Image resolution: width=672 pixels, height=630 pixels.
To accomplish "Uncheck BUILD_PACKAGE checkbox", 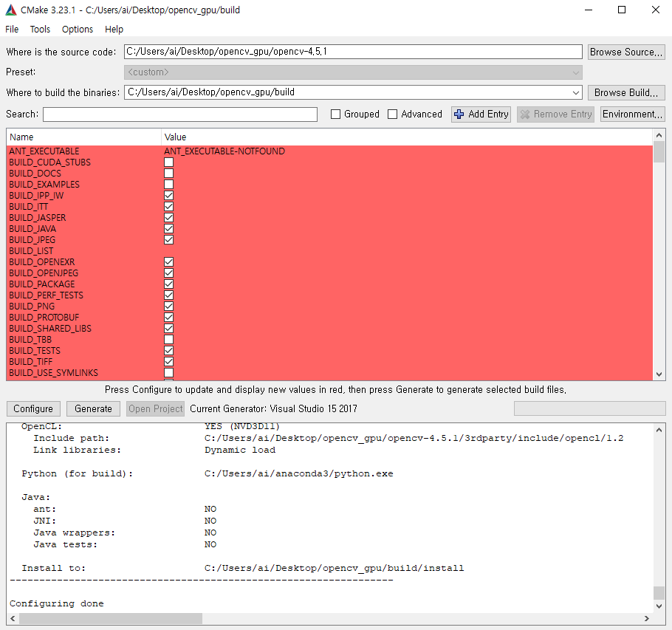I will click(x=169, y=284).
